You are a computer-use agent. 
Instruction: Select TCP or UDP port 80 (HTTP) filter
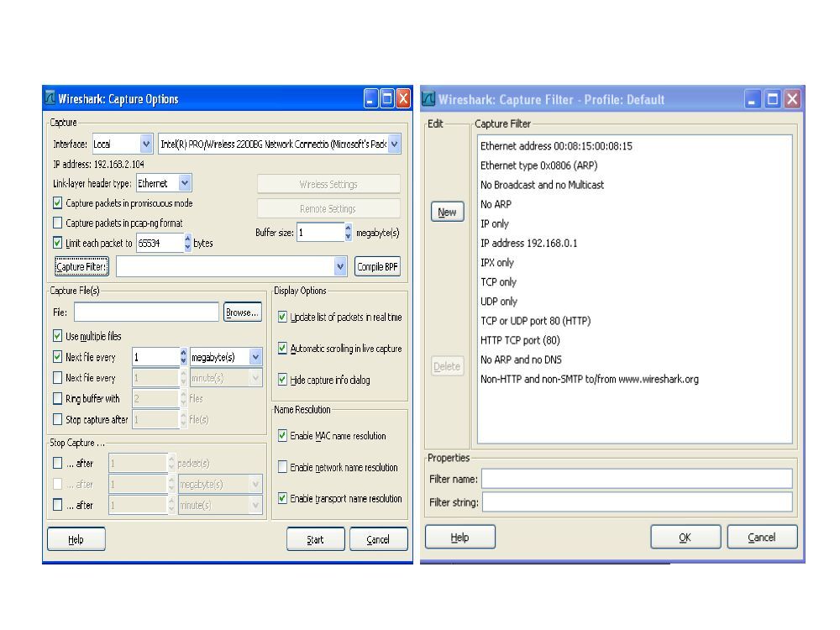[x=535, y=321]
